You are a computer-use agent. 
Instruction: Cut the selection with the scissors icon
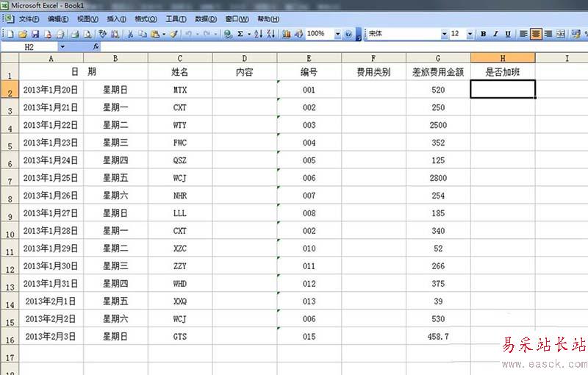(130, 34)
